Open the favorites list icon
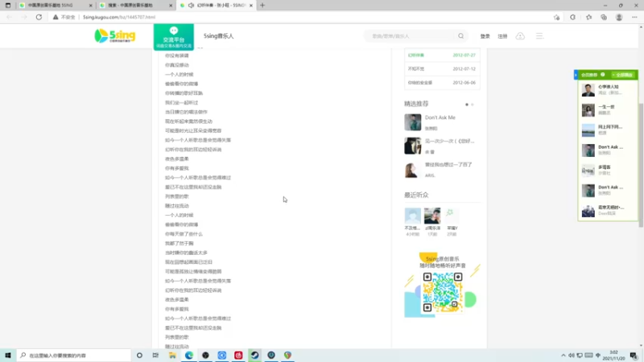The width and height of the screenshot is (644, 362). click(588, 17)
